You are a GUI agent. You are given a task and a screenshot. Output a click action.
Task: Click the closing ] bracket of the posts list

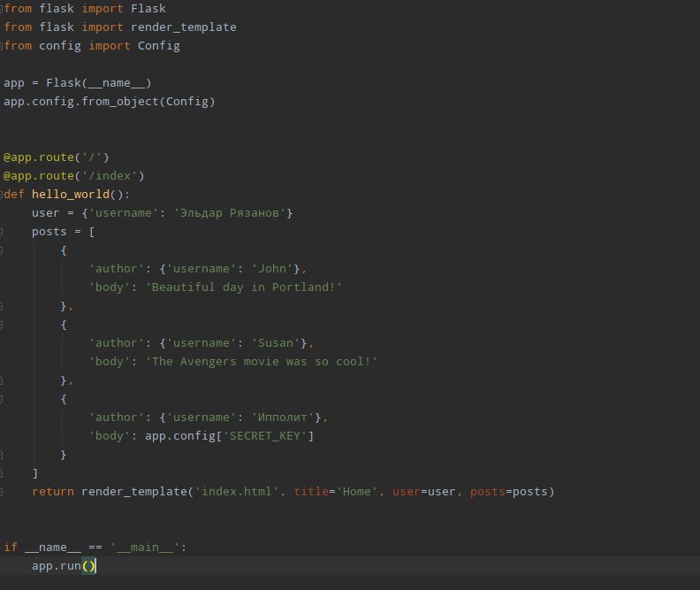35,473
